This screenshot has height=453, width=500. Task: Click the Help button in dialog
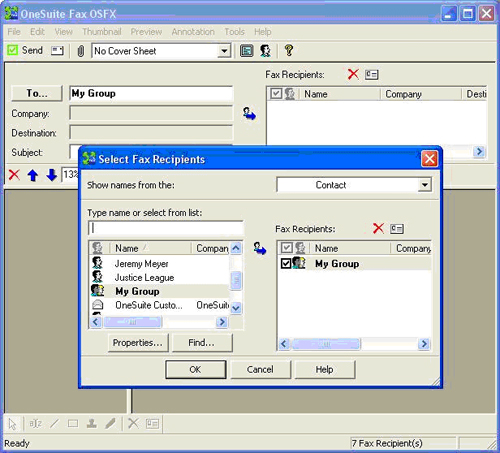(324, 369)
